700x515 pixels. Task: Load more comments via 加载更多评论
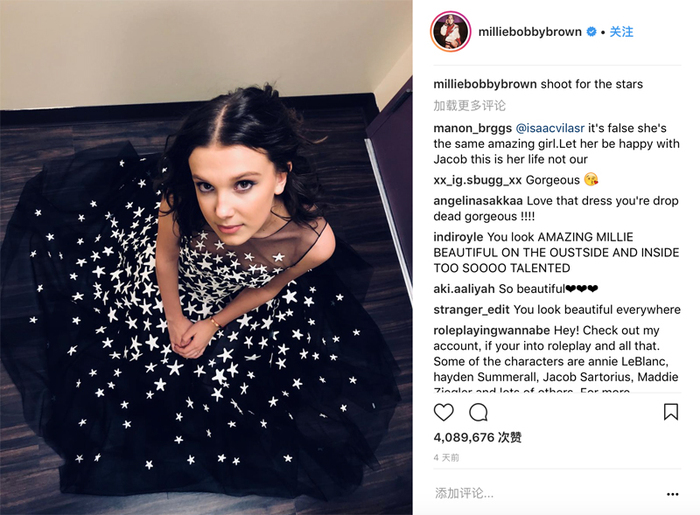click(x=470, y=105)
